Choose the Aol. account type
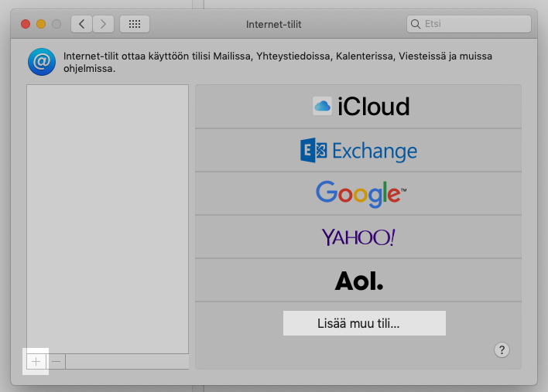 tap(358, 280)
